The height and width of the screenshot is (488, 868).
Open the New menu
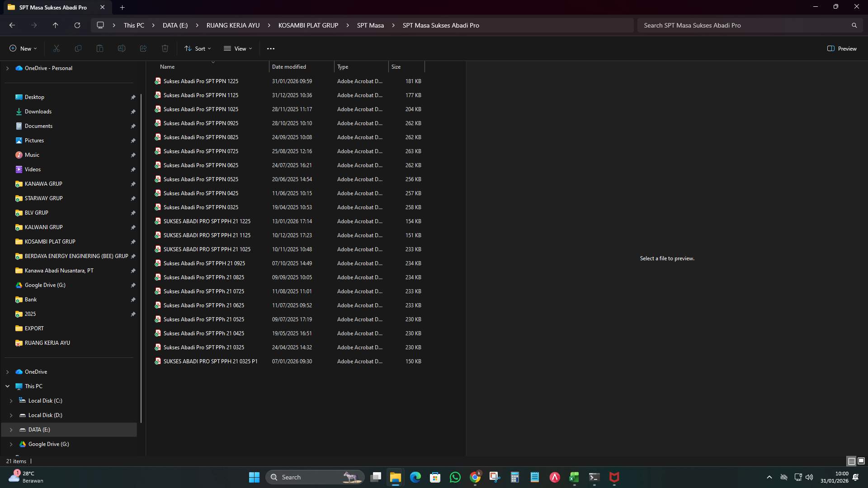pos(22,48)
